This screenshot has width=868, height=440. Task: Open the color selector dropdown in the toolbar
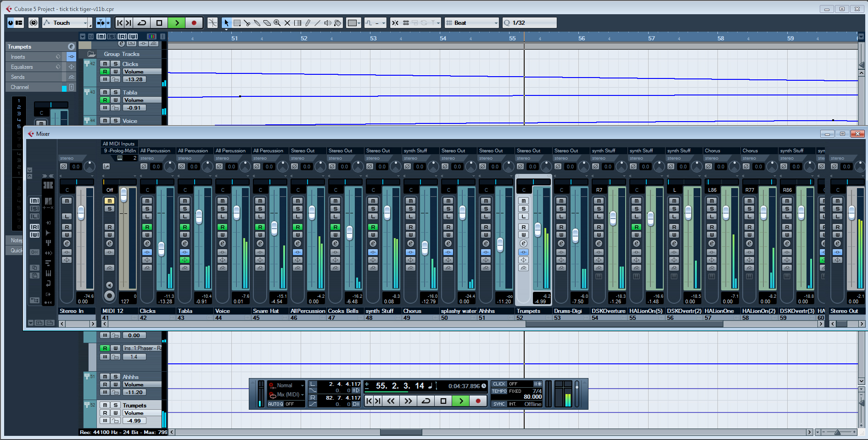pyautogui.click(x=354, y=23)
